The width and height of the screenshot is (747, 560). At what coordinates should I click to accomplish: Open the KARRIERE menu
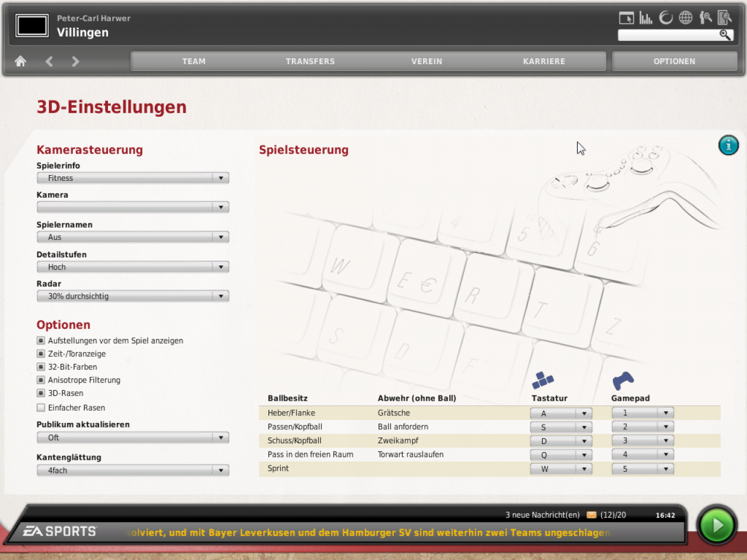click(x=544, y=61)
